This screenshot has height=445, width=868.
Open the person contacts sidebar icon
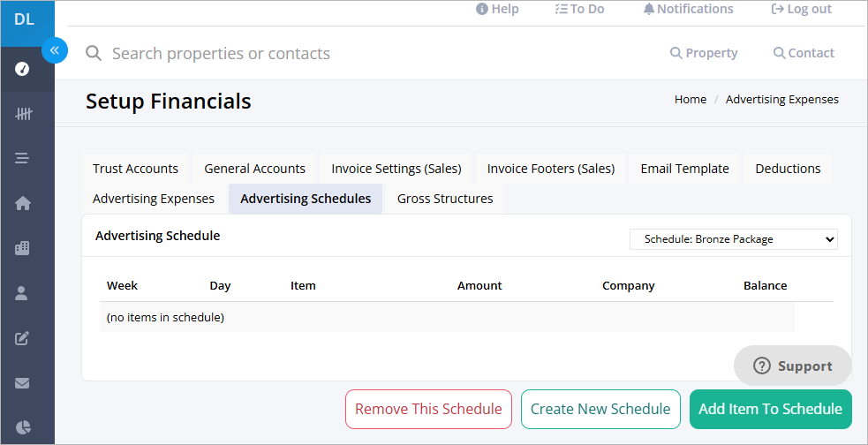(21, 293)
